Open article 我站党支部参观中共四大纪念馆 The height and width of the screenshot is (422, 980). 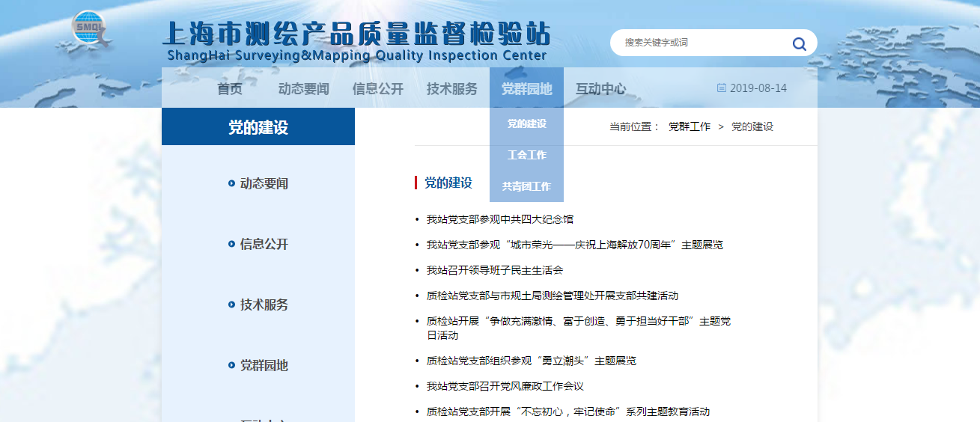(x=500, y=219)
